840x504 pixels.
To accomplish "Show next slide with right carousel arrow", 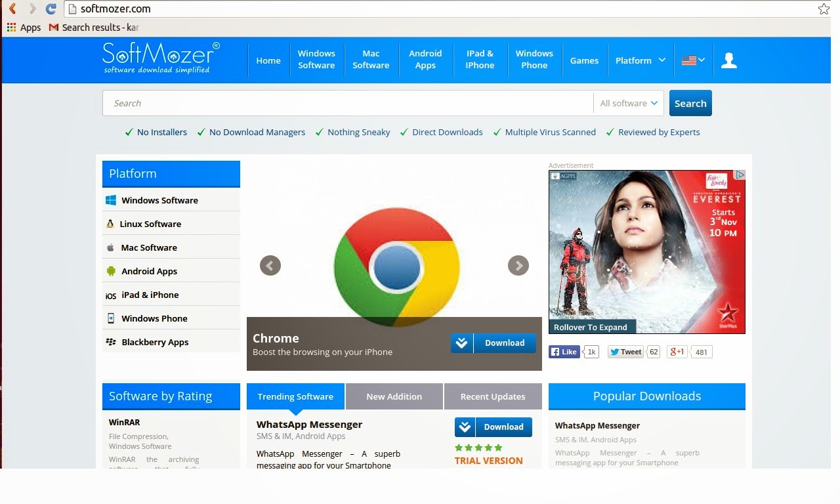I will 518,265.
